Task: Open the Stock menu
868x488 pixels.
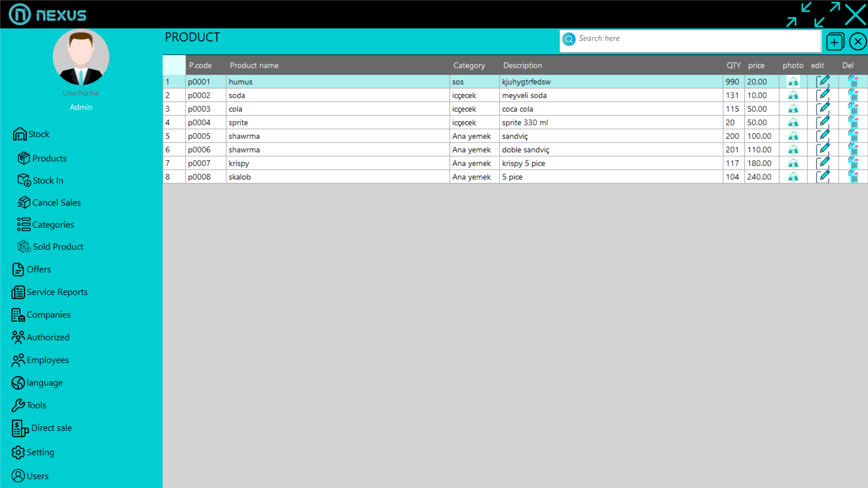Action: click(31, 134)
